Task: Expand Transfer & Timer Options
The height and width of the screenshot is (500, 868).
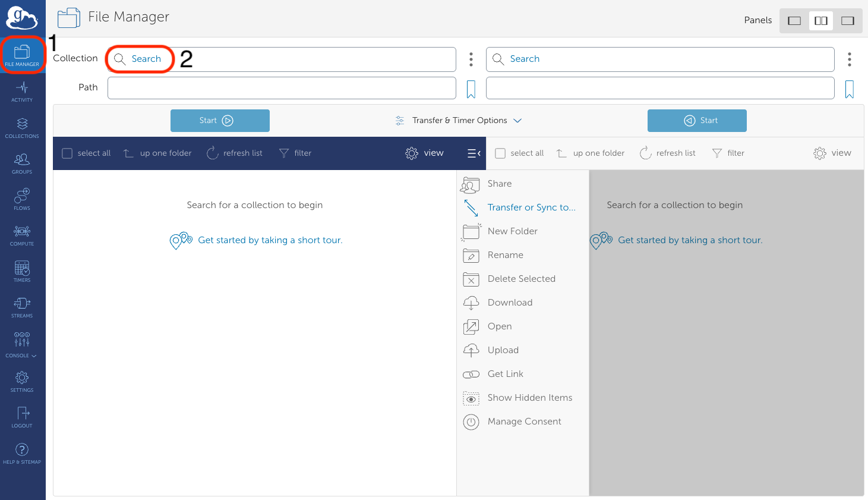Action: (459, 120)
